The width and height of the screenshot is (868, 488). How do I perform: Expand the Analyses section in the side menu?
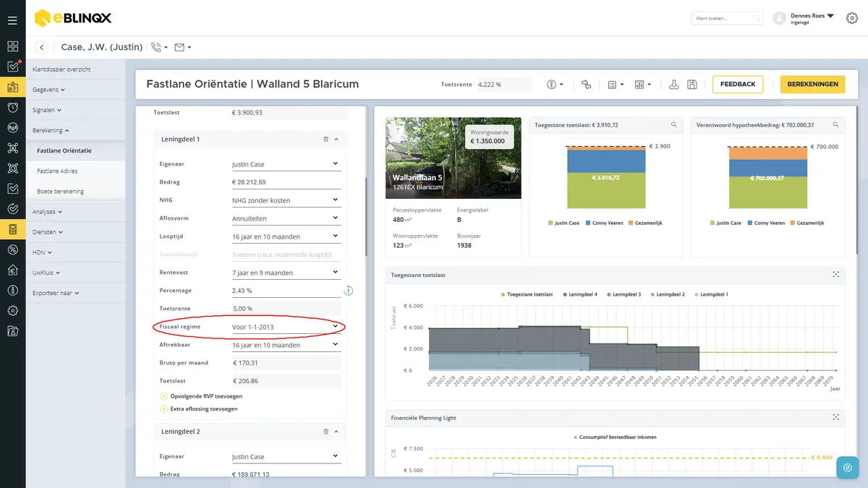point(47,212)
